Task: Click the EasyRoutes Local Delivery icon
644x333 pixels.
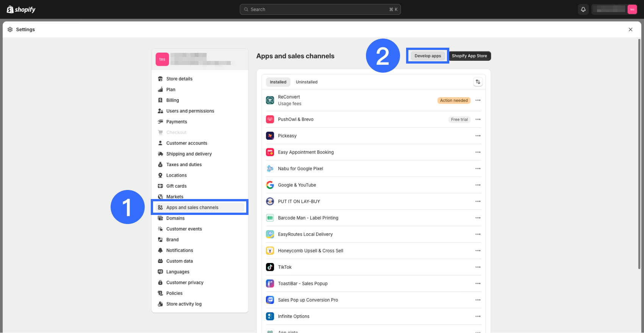Action: pos(270,234)
